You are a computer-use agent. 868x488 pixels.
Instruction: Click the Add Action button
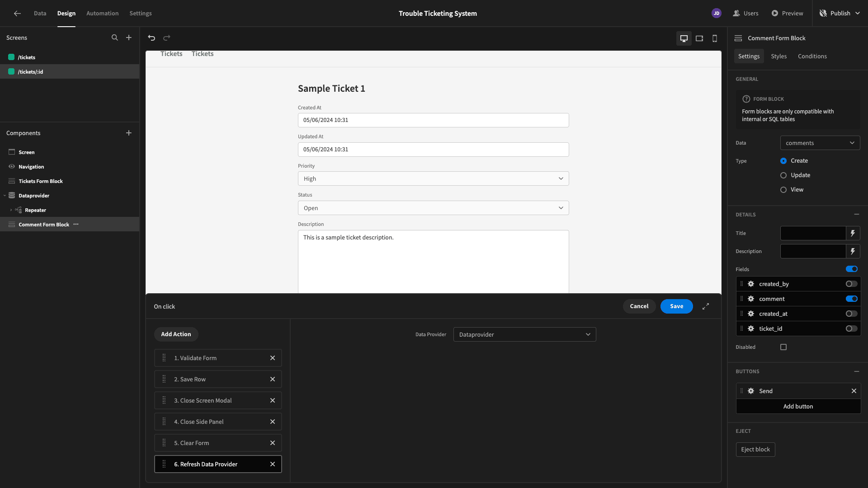176,334
